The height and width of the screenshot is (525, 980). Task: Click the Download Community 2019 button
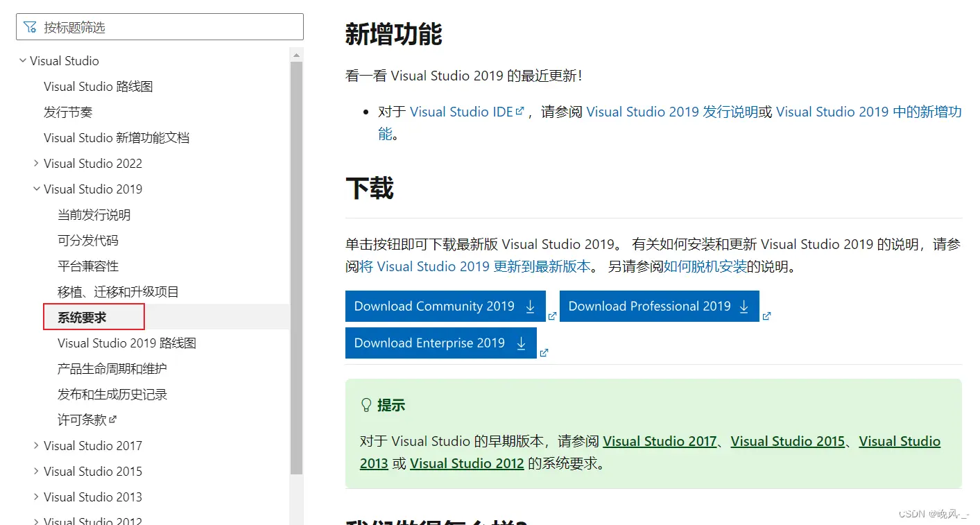445,307
